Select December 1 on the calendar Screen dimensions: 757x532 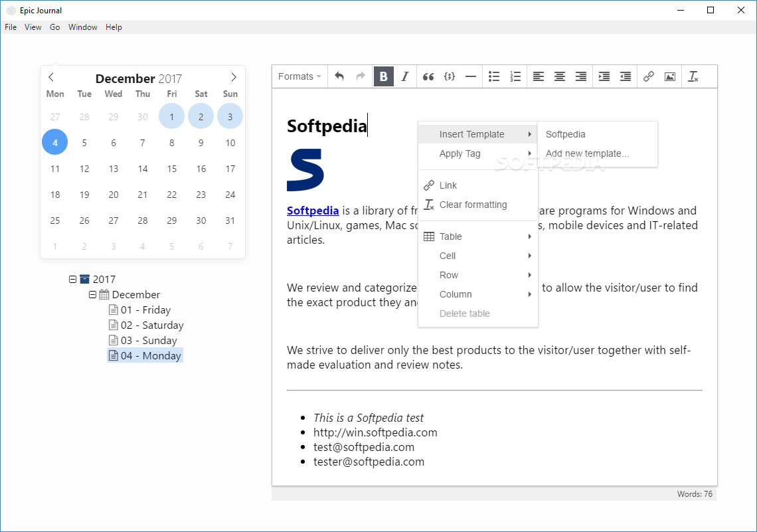[x=172, y=116]
